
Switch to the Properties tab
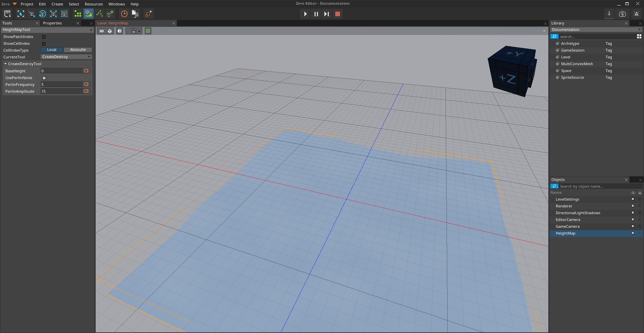pyautogui.click(x=53, y=23)
